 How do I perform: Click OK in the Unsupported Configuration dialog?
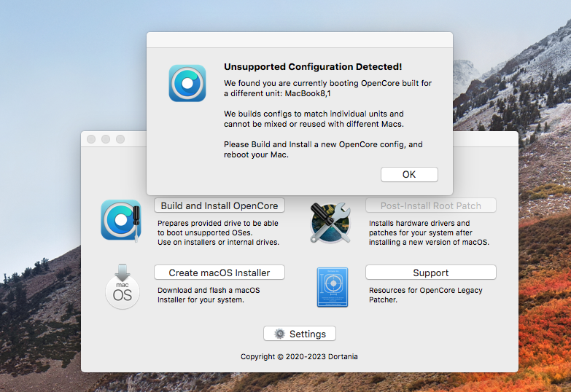pos(409,174)
